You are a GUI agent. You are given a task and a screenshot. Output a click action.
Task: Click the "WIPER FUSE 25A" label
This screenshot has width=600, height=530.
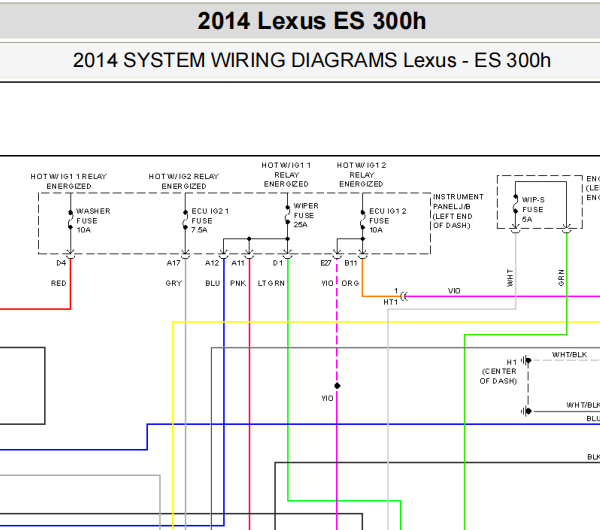pyautogui.click(x=306, y=215)
